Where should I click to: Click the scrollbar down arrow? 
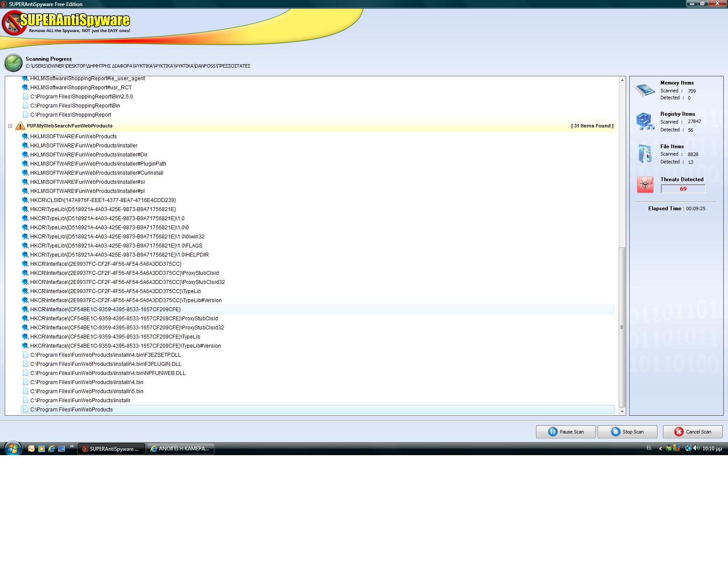[x=622, y=411]
